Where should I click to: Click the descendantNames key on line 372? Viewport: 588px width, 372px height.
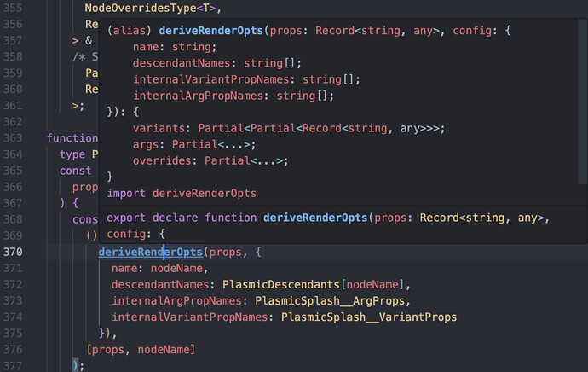click(163, 284)
